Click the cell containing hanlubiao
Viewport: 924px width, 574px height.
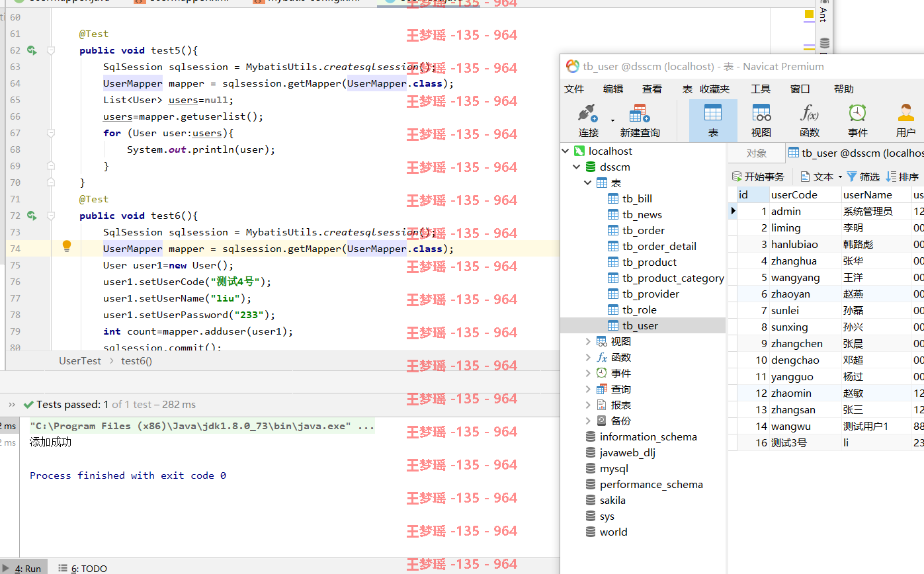pos(805,244)
